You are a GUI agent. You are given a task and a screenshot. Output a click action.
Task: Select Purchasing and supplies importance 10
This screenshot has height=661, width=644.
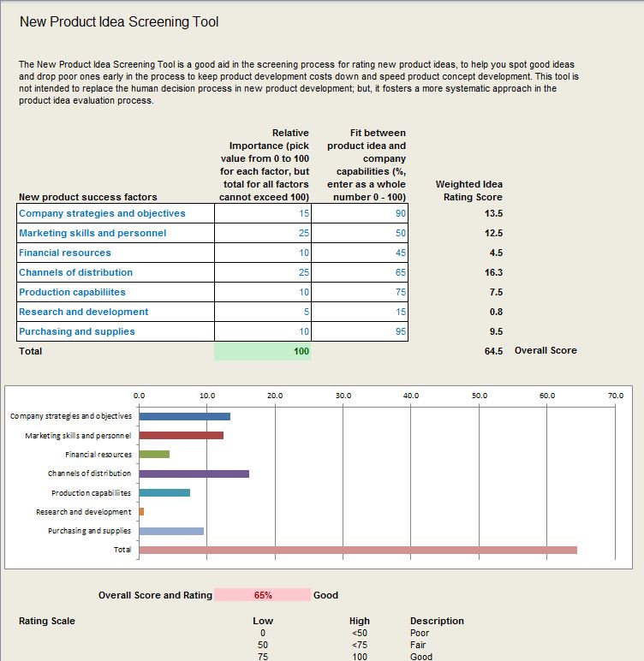coord(263,331)
